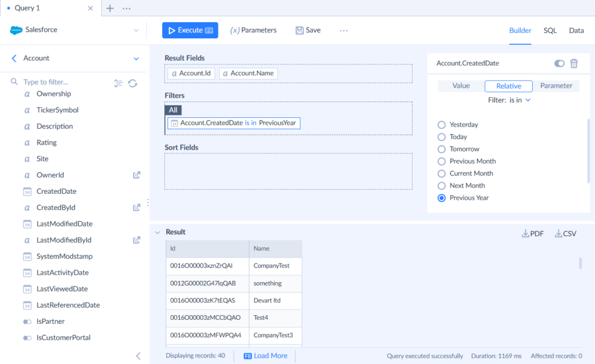The width and height of the screenshot is (595, 364).
Task: Click the Id column header
Action: coord(207,248)
